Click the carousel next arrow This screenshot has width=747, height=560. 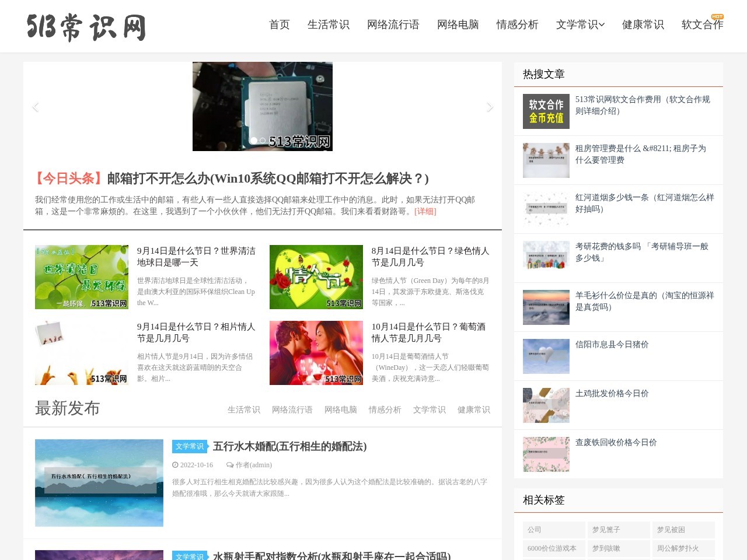coord(490,107)
